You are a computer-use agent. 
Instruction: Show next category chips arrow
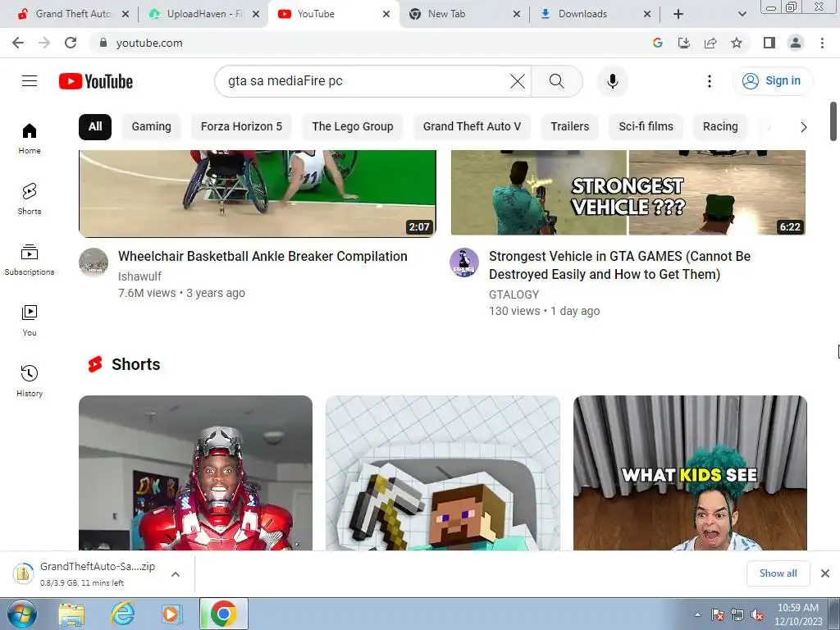point(803,127)
